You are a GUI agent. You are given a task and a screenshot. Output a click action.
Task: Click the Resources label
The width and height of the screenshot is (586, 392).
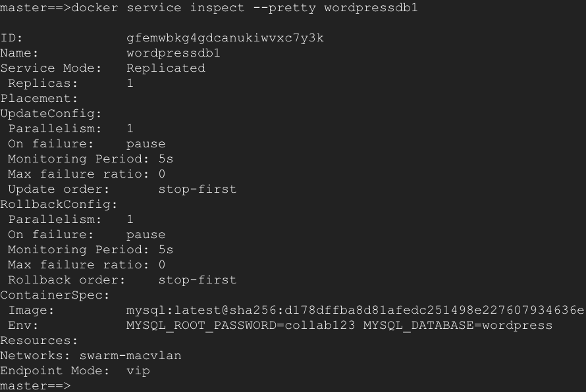pyautogui.click(x=39, y=341)
